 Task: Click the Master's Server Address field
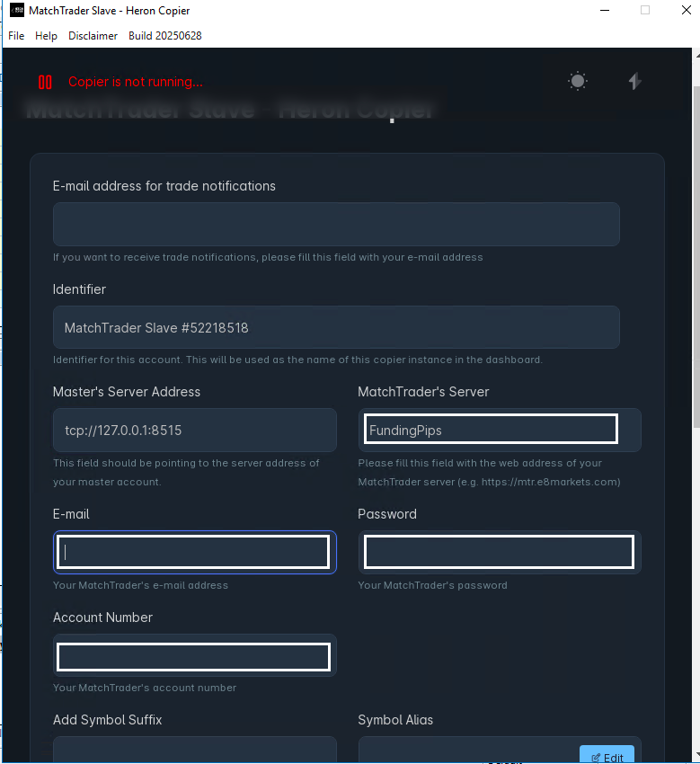point(194,431)
